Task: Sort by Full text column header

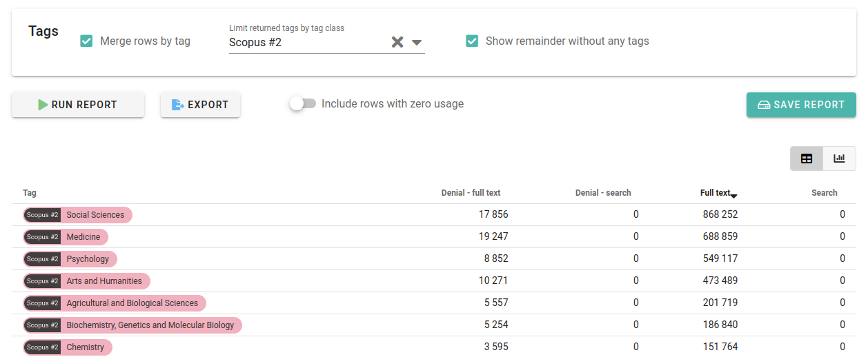Action: (x=715, y=193)
